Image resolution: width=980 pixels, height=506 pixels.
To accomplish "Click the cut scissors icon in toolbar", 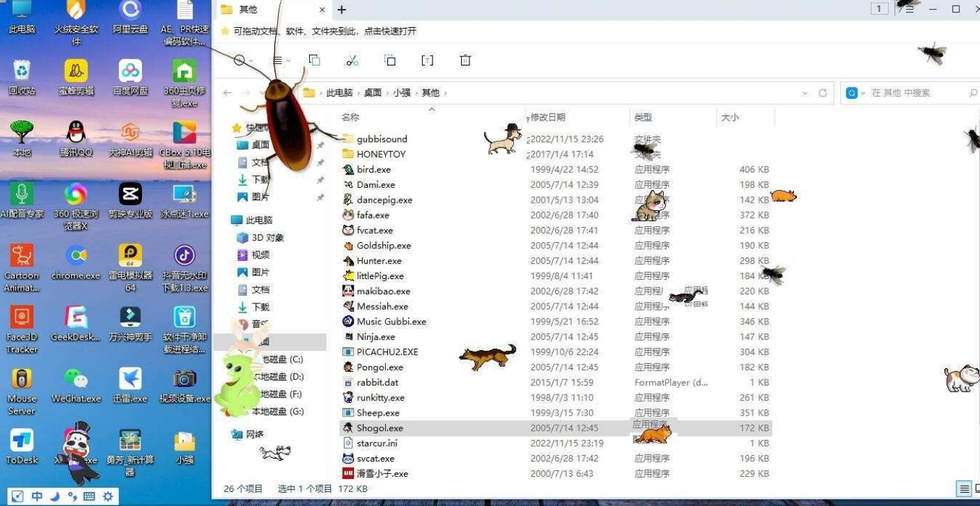I will (352, 61).
